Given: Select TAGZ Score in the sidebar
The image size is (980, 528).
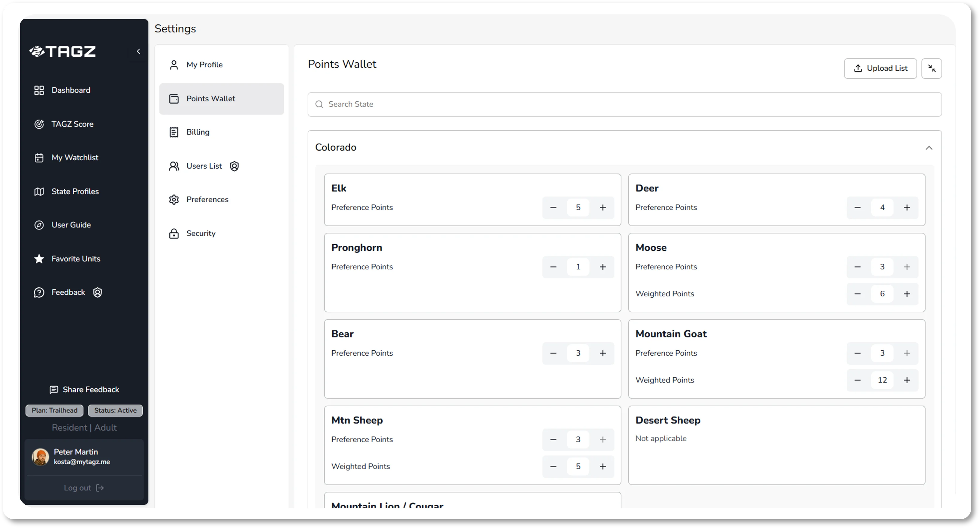Looking at the screenshot, I should 72,124.
